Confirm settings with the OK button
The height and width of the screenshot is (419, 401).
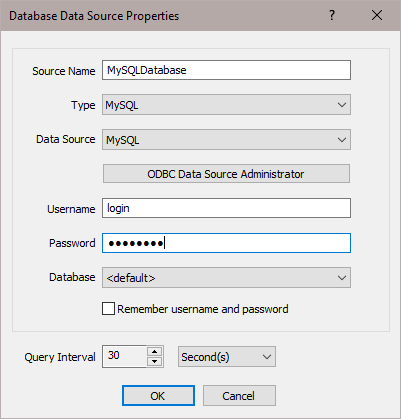pos(158,396)
